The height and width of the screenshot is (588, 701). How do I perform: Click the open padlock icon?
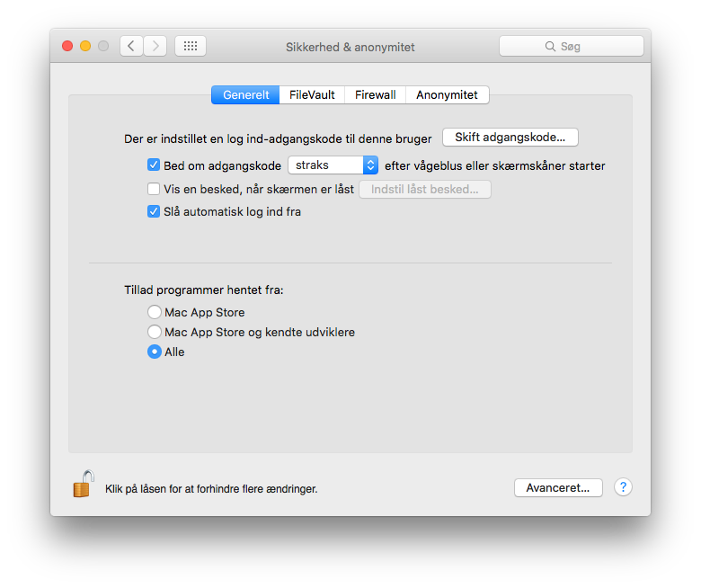pos(84,485)
